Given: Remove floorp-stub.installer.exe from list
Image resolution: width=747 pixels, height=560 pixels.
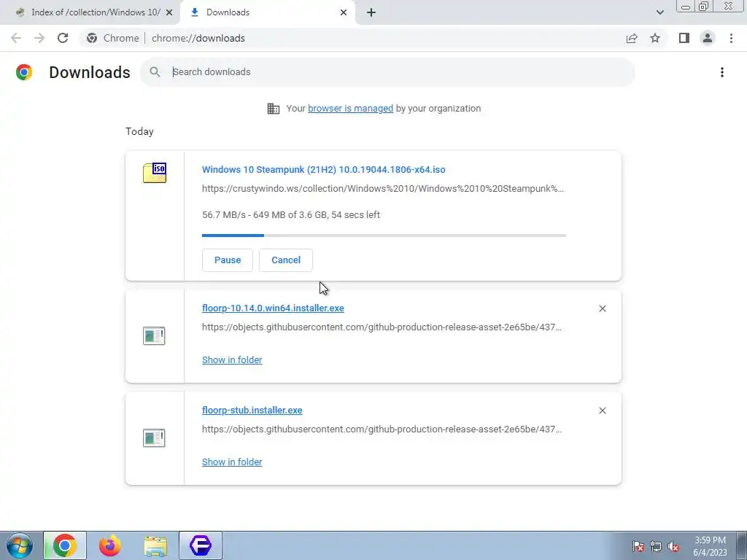Looking at the screenshot, I should [x=602, y=411].
